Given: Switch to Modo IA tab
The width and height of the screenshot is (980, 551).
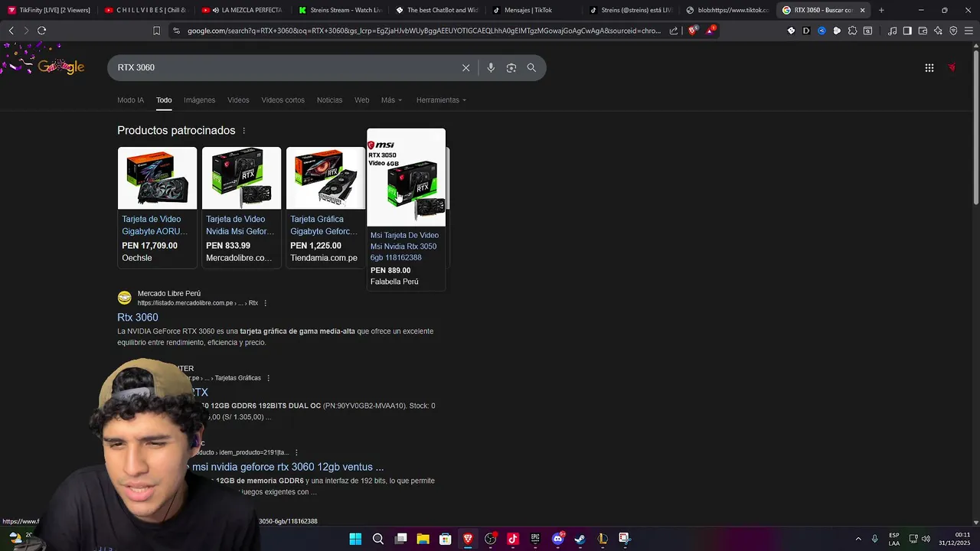Looking at the screenshot, I should 130,100.
